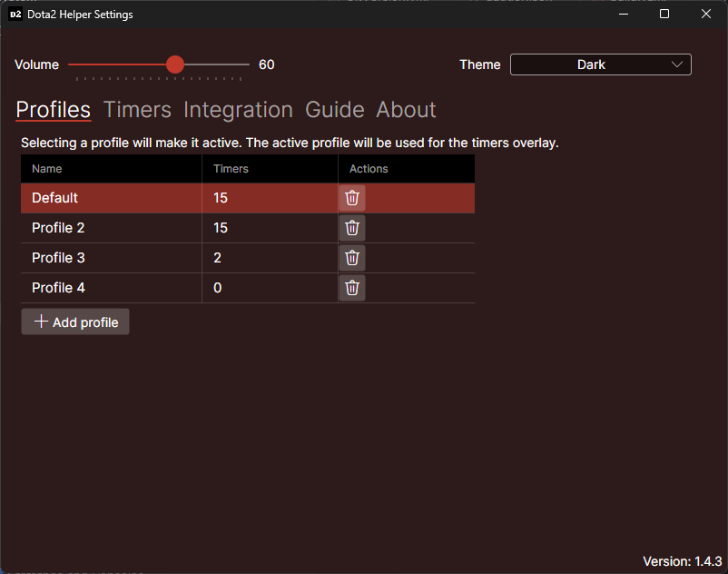
Task: Click the plus icon on Add profile
Action: pyautogui.click(x=41, y=322)
